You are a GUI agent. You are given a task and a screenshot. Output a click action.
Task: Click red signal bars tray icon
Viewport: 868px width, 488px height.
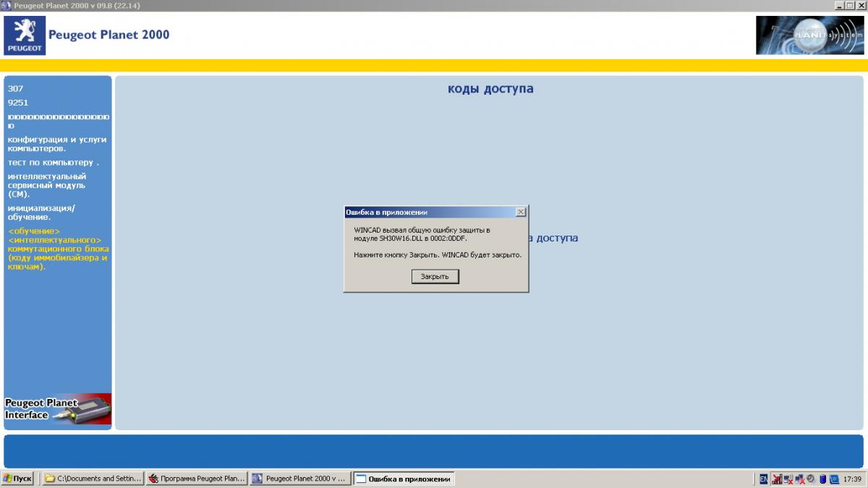pos(777,479)
